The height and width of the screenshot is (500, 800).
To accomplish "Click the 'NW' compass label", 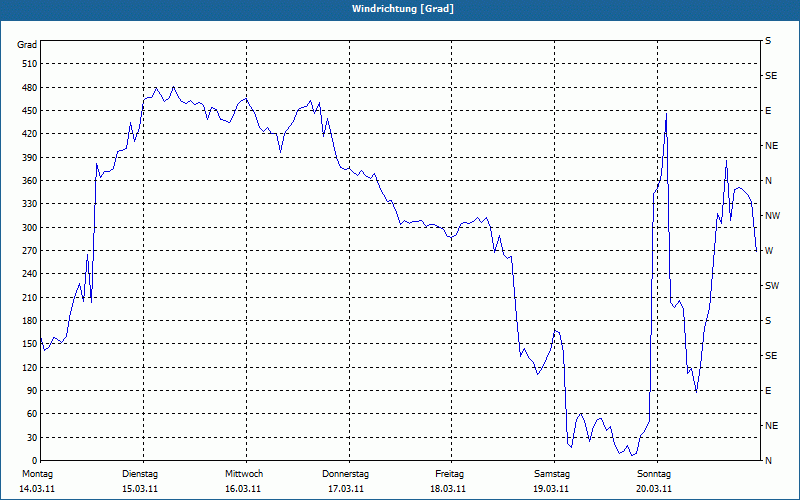I will 772,216.
